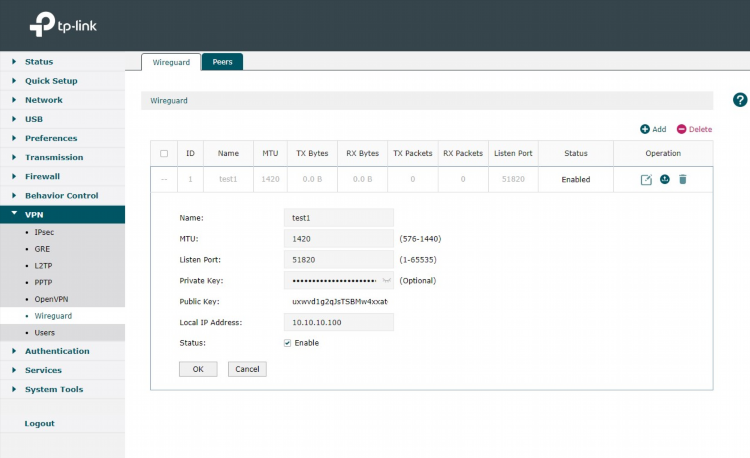750x458 pixels.
Task: Click the Enabled status cell
Action: tap(576, 180)
